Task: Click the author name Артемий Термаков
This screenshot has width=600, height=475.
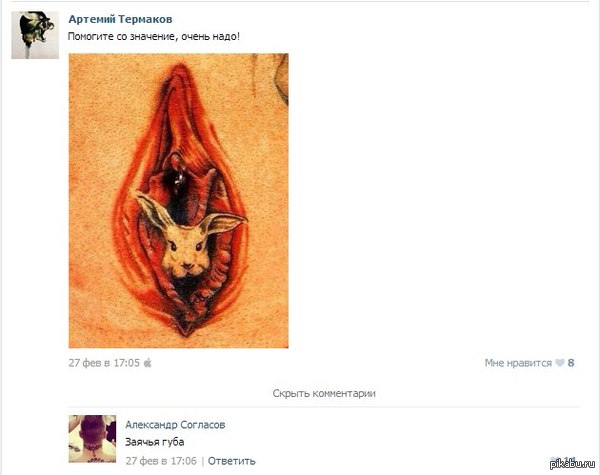Action: tap(120, 19)
